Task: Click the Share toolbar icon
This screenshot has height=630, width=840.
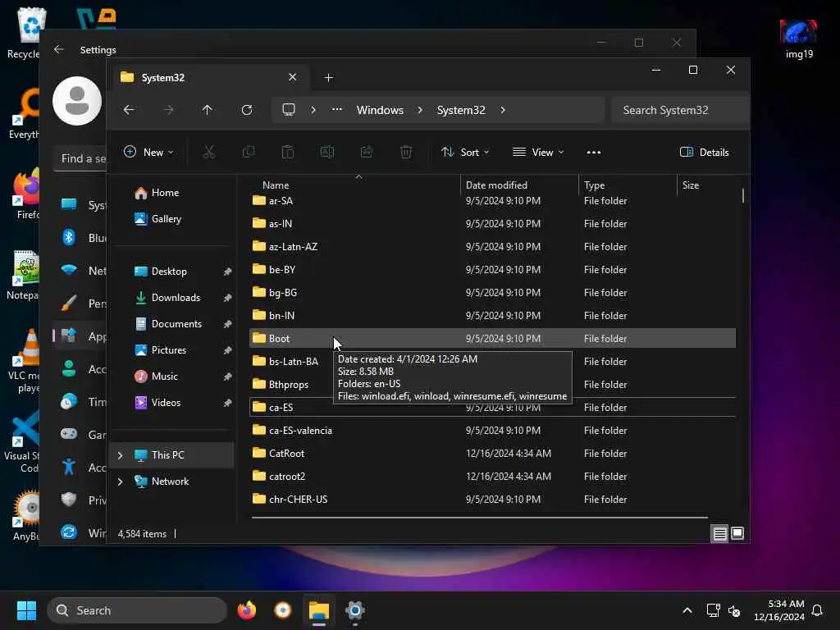Action: point(367,152)
